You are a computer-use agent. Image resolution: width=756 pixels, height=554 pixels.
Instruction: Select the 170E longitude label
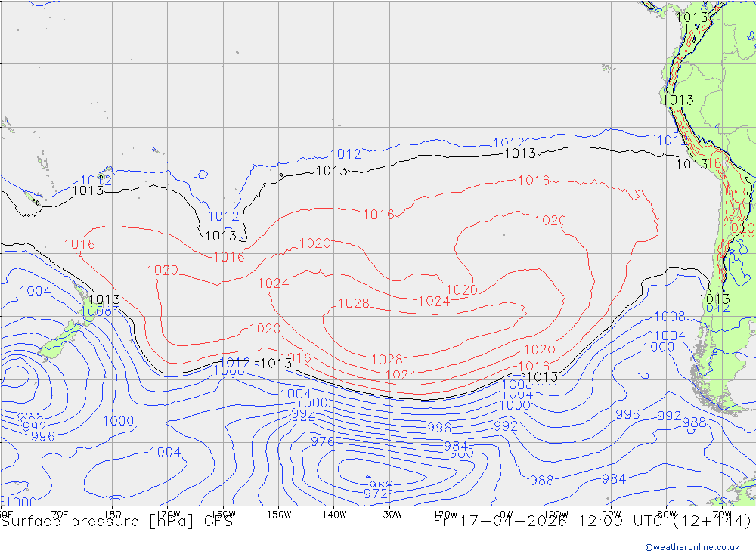[x=57, y=515]
